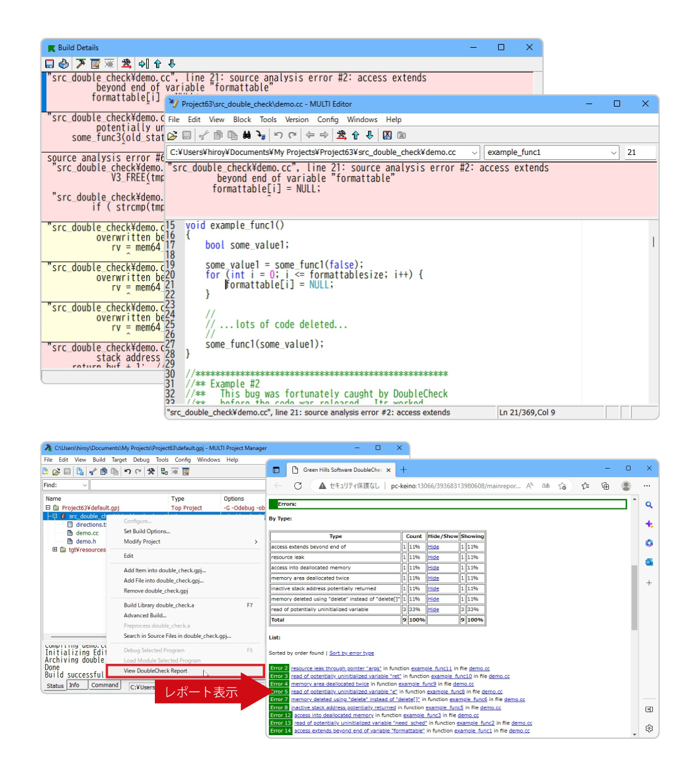
Task: Open Target menu in Project Manager
Action: click(x=119, y=460)
